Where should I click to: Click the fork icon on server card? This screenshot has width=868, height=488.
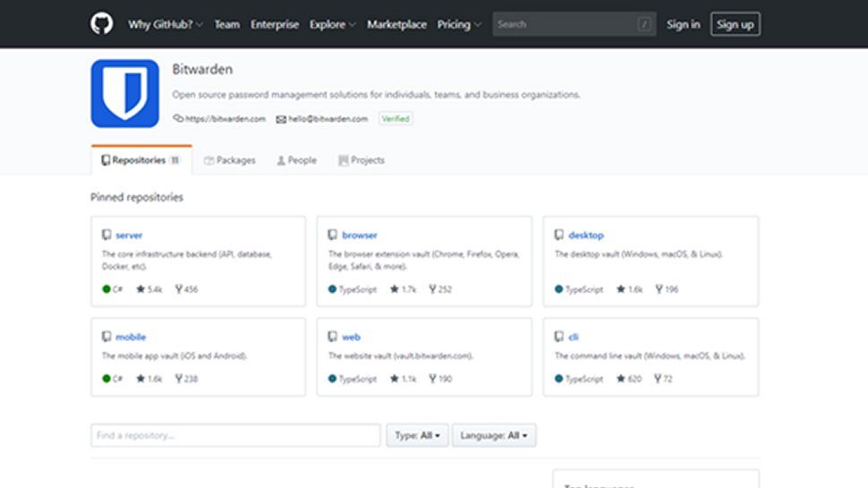pos(179,288)
